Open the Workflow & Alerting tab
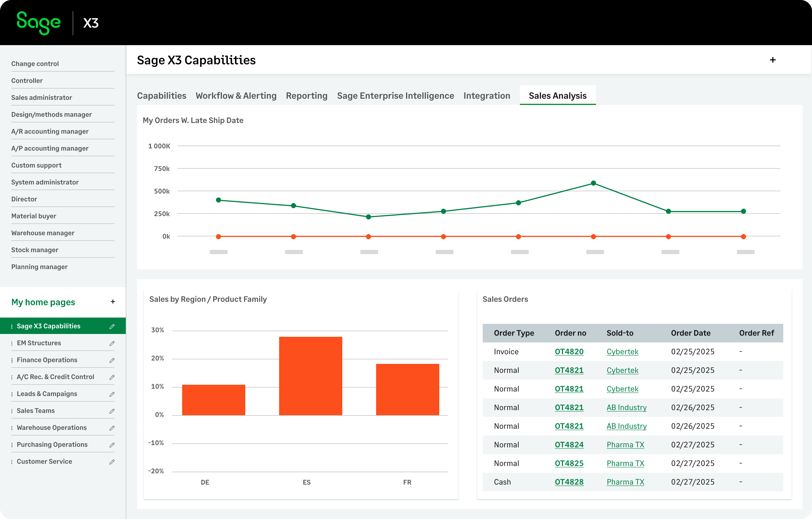Screen dimensions: 812x519 pyautogui.click(x=236, y=96)
